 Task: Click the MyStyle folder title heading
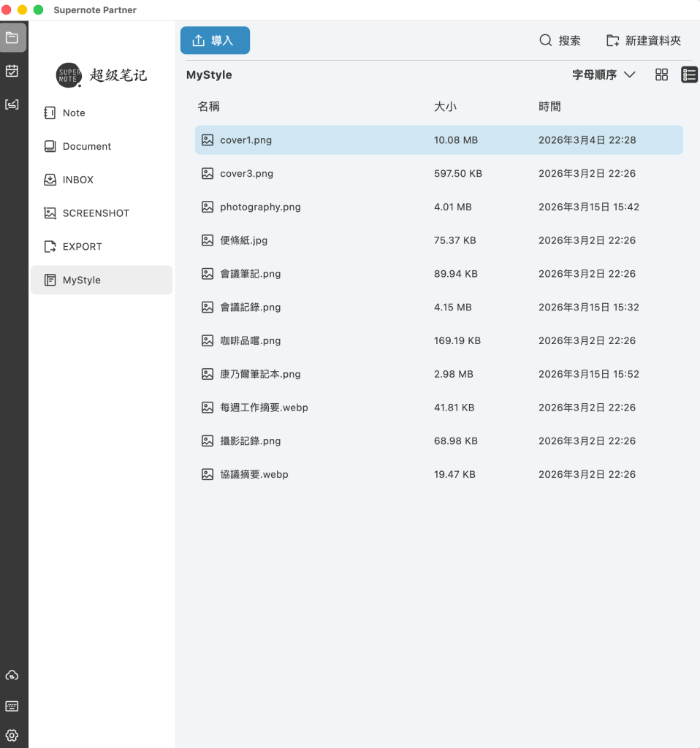[x=209, y=75]
